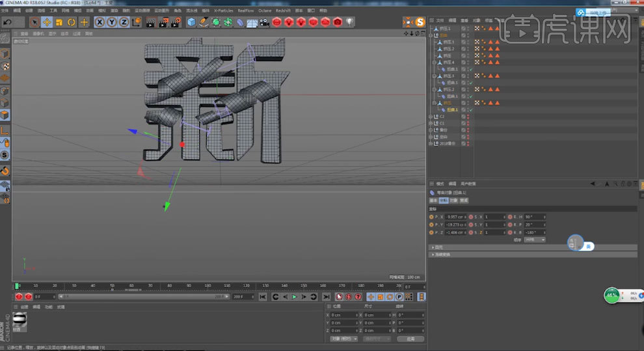The width and height of the screenshot is (644, 351).
Task: Click the Floor environment grid icon
Action: point(252,23)
